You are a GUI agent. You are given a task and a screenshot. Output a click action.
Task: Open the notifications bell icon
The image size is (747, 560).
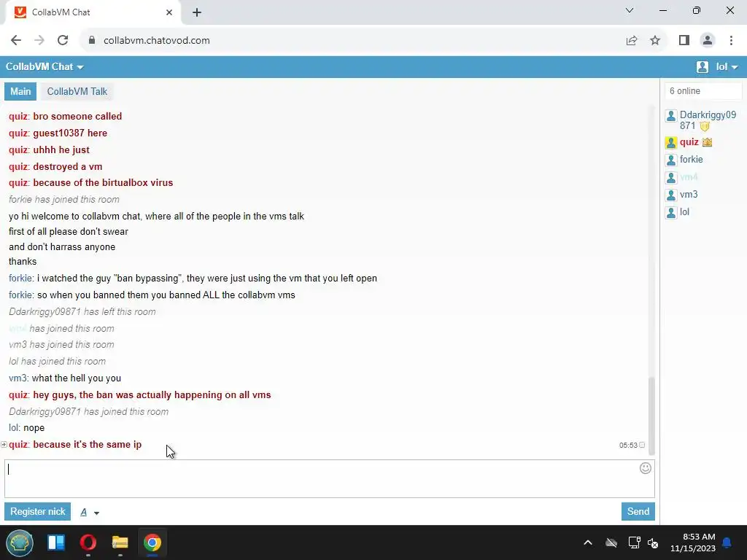pos(727,542)
